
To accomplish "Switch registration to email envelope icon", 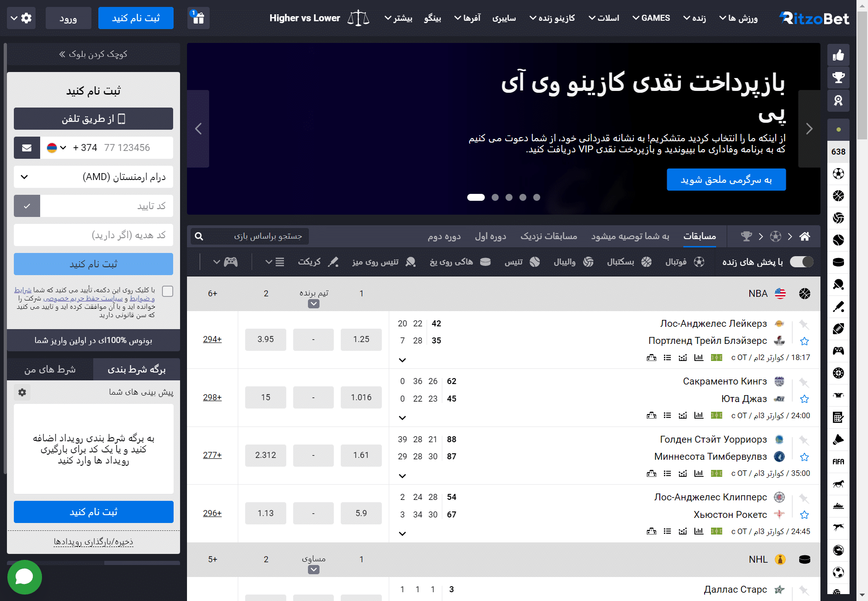I will point(27,148).
